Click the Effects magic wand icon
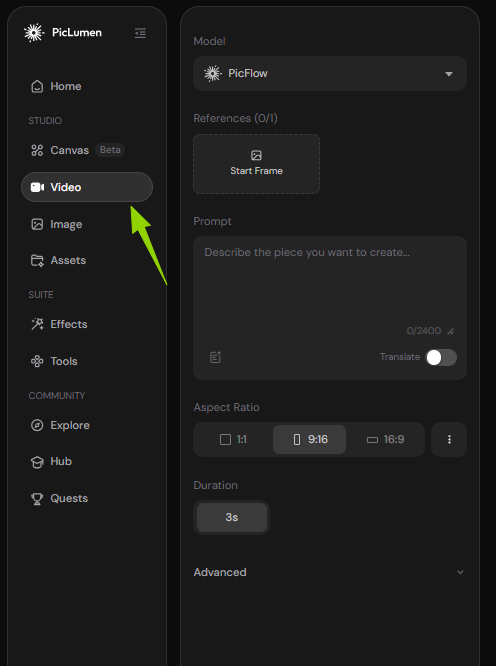The height and width of the screenshot is (666, 496). pos(37,324)
